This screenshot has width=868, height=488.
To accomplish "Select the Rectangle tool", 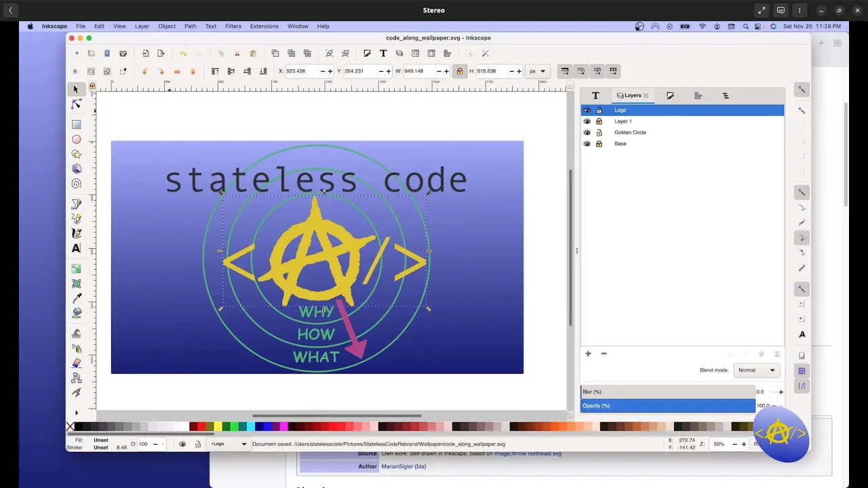I will (76, 125).
